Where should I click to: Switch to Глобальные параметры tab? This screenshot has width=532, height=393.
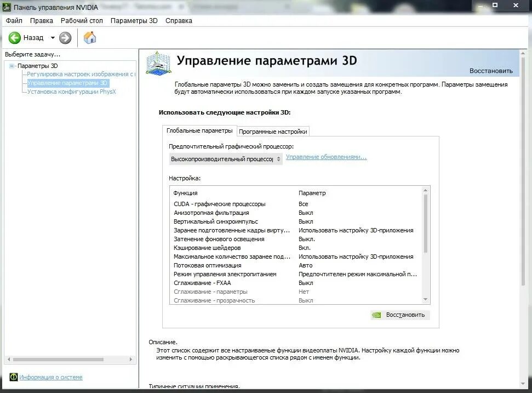[199, 130]
